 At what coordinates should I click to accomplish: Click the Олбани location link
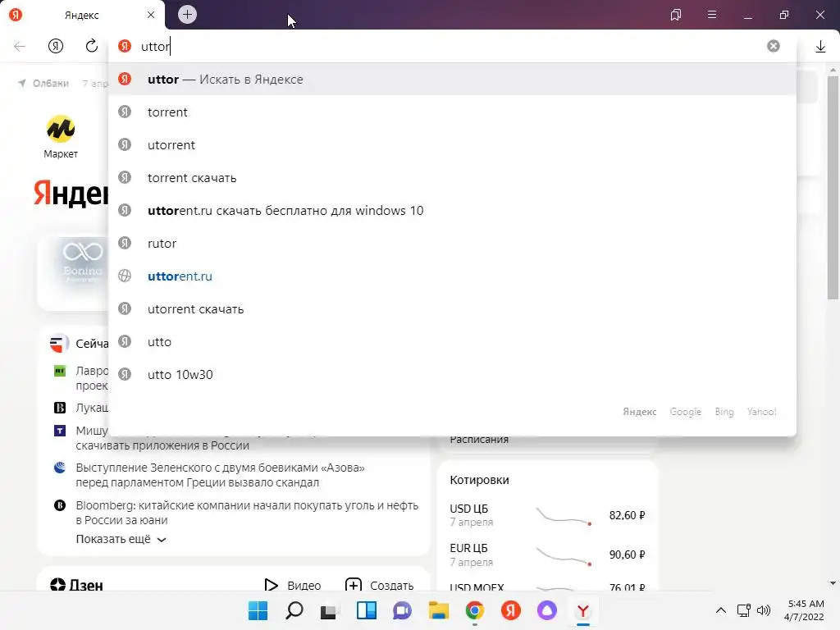point(44,83)
